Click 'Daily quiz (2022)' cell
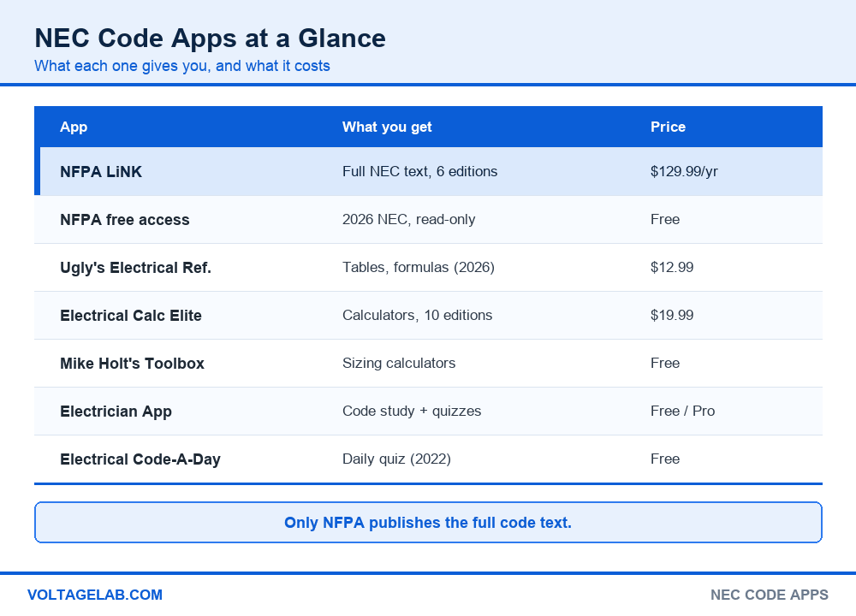Viewport: 856px width, 616px height. pyautogui.click(x=396, y=459)
